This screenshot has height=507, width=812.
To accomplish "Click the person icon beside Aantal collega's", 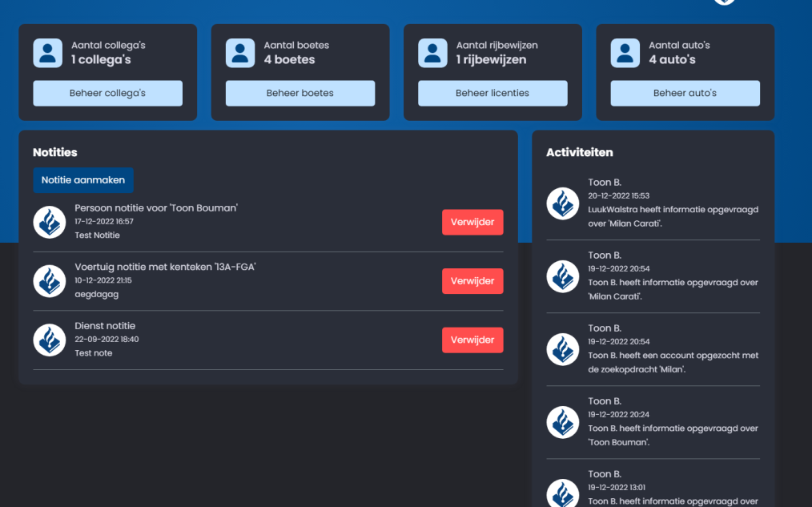I will coord(47,53).
